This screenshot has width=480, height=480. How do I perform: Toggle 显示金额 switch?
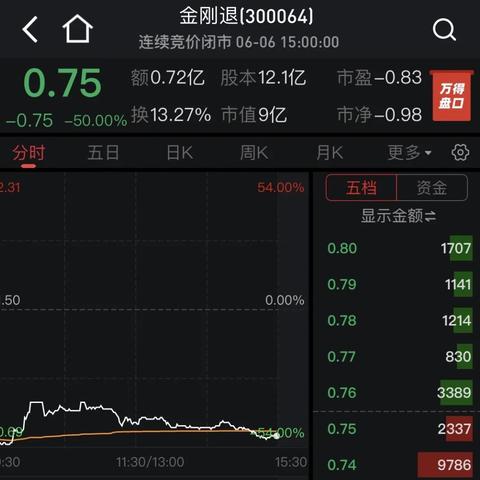click(x=399, y=216)
